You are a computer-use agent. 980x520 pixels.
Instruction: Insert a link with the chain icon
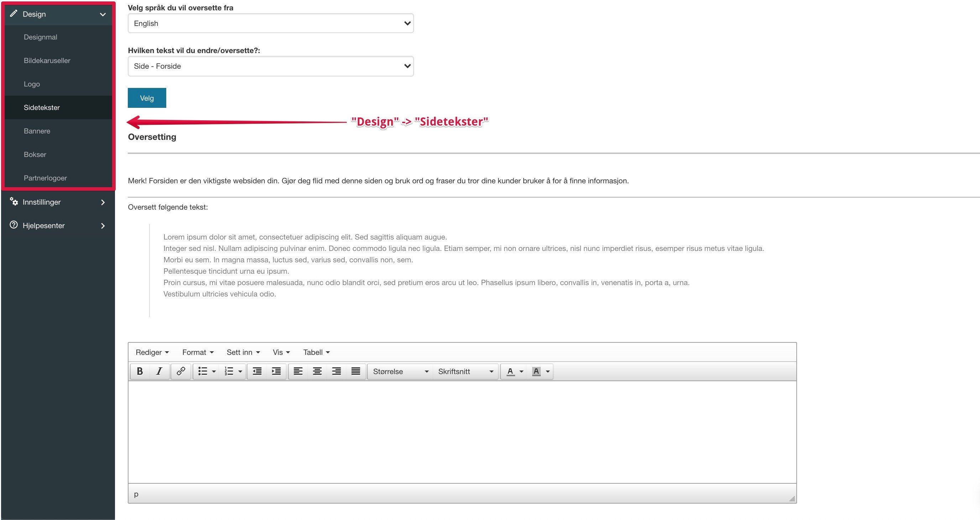click(181, 371)
